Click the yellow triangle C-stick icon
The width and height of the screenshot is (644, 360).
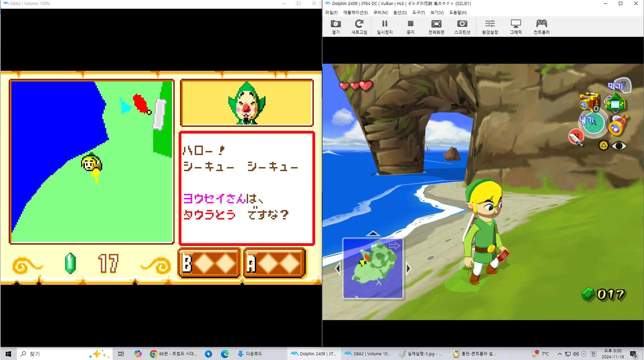(603, 145)
